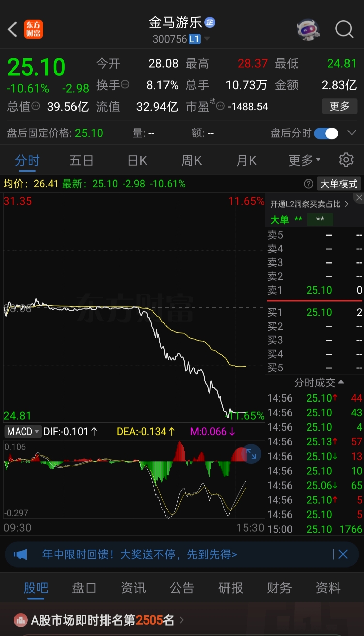Open the robot assistant avatar
This screenshot has width=364, height=636.
[308, 30]
